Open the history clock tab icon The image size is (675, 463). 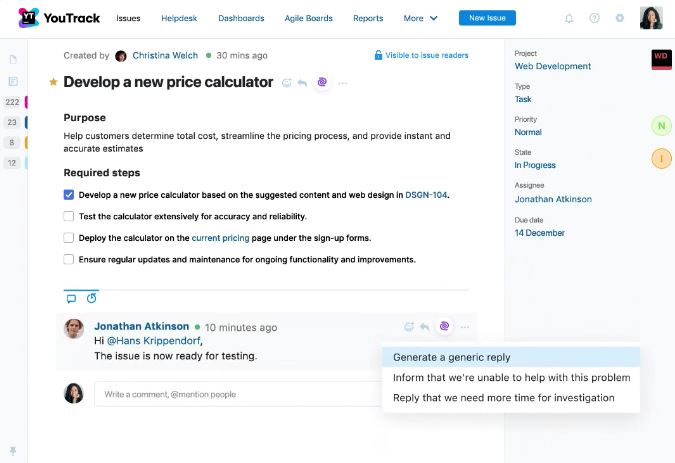(x=91, y=298)
